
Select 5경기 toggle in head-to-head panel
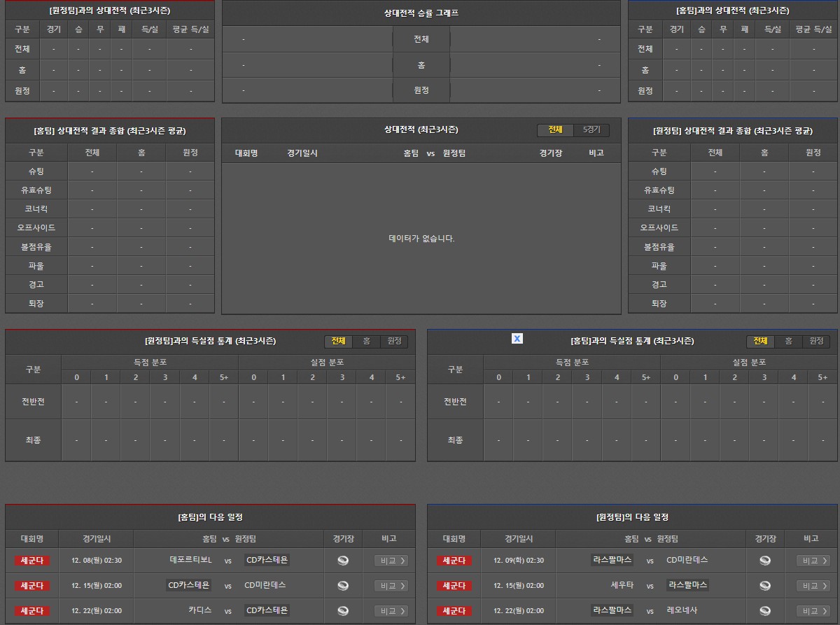click(591, 130)
